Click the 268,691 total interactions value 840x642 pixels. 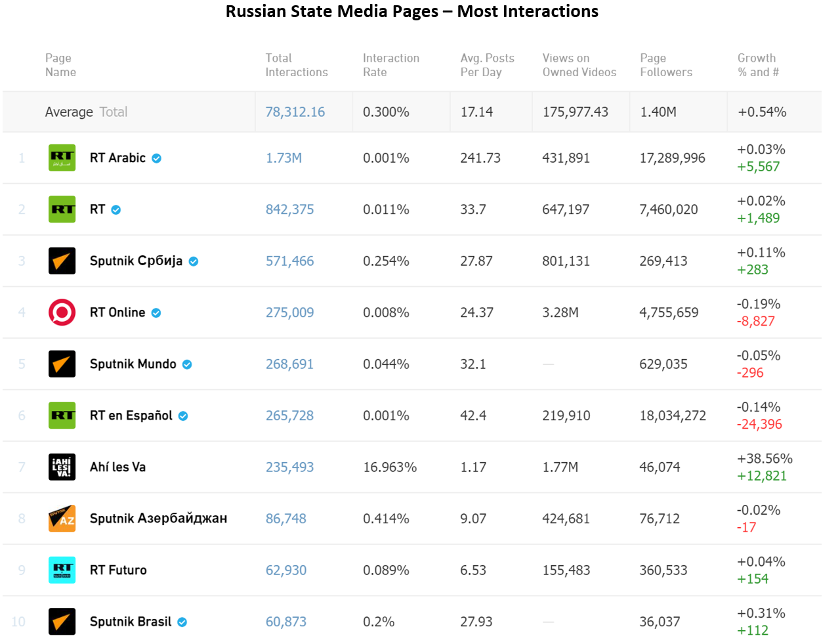tap(289, 364)
